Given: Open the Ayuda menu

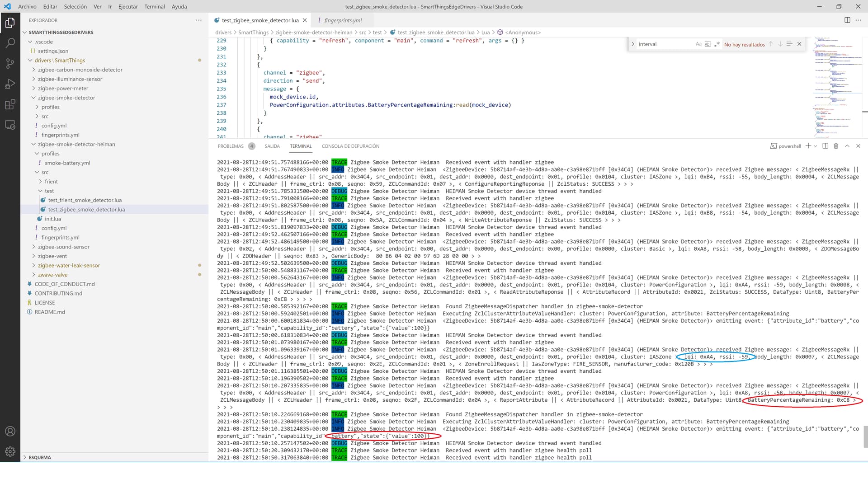Looking at the screenshot, I should click(179, 6).
